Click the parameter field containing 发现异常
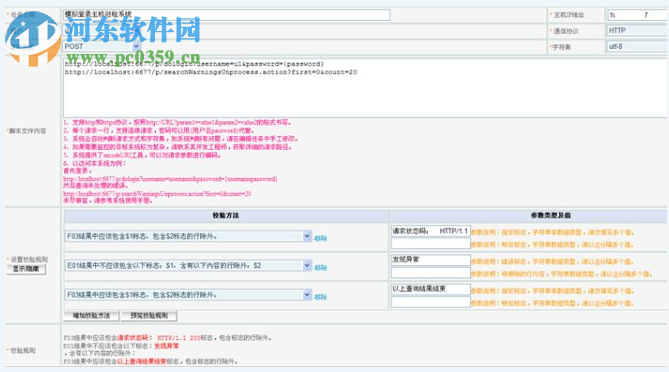The width and height of the screenshot is (669, 372). pyautogui.click(x=430, y=259)
